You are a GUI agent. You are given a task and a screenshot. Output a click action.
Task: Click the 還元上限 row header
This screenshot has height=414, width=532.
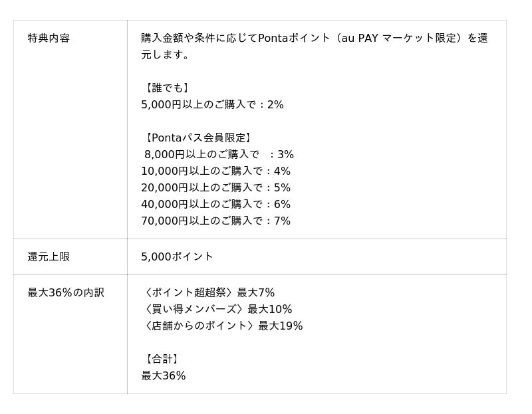[x=49, y=257]
